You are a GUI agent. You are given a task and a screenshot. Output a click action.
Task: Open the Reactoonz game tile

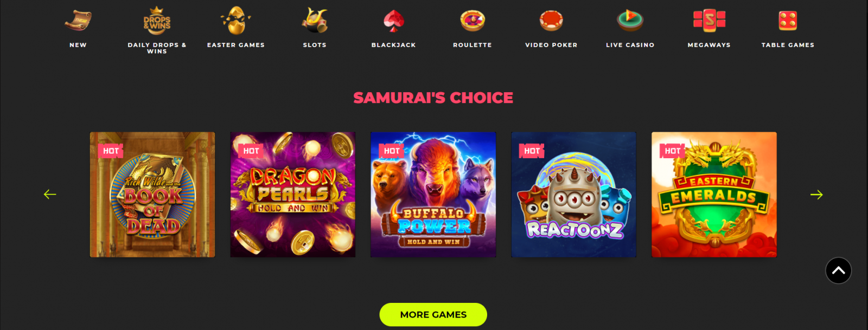[573, 195]
